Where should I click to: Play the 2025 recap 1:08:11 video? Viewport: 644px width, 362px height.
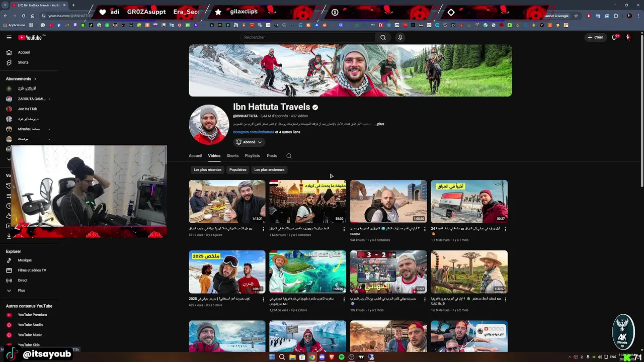pyautogui.click(x=227, y=272)
